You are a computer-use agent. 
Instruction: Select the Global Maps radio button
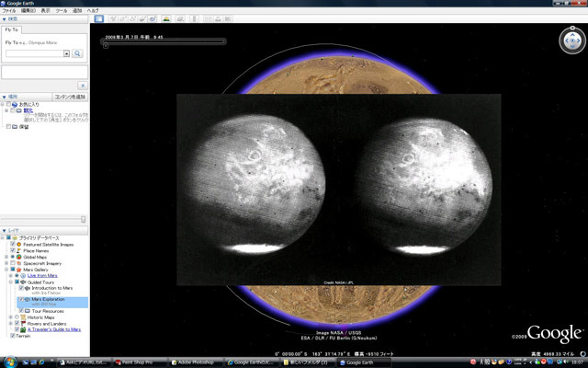(13, 257)
